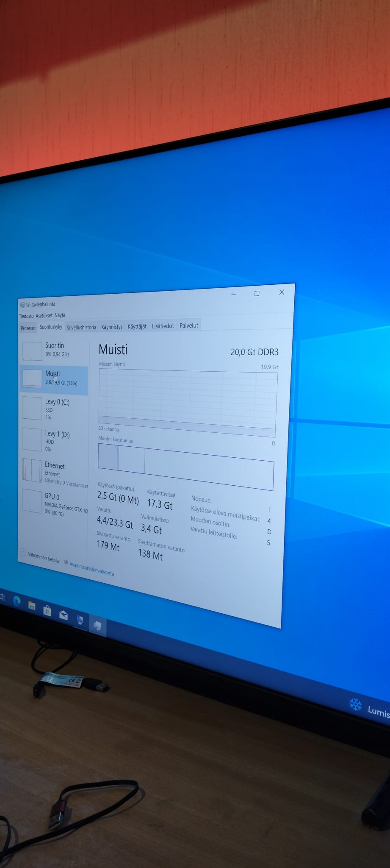Open the Ethernet performance view
This screenshot has width=390, height=868.
(54, 472)
